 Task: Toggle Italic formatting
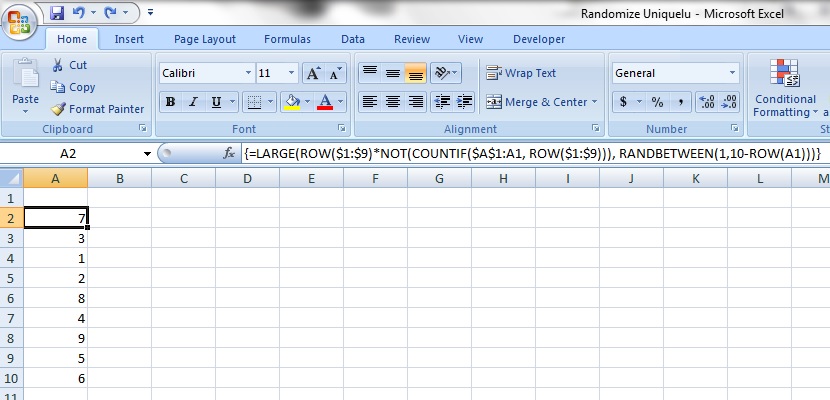pyautogui.click(x=192, y=102)
